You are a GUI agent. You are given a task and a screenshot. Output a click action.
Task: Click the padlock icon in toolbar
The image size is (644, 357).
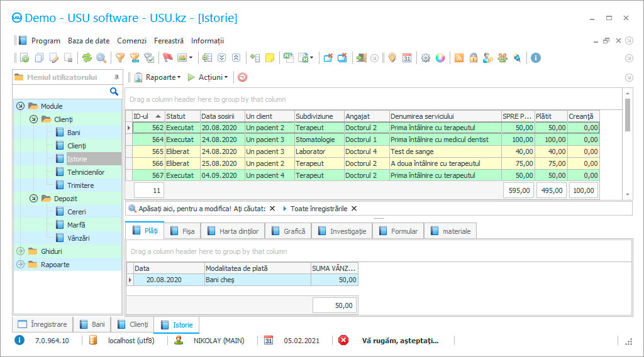[x=473, y=58]
